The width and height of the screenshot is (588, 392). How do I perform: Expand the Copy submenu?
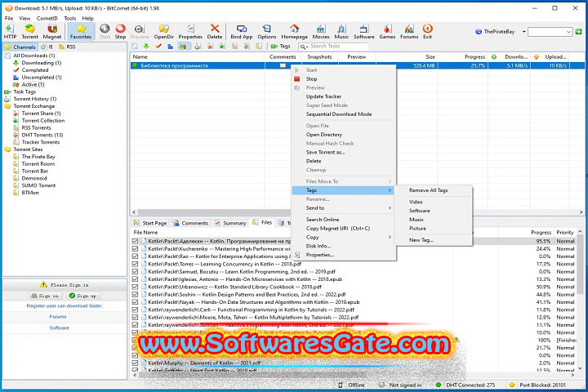344,237
